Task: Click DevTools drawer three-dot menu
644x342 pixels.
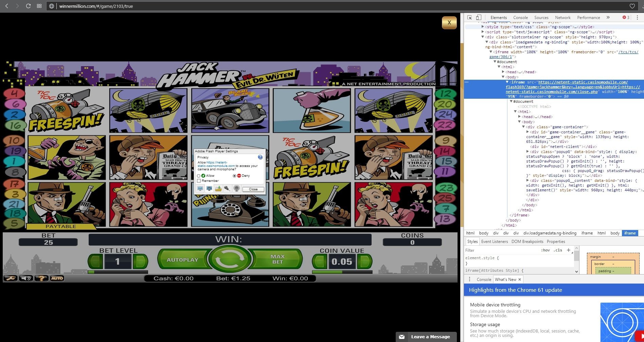Action: tap(469, 279)
